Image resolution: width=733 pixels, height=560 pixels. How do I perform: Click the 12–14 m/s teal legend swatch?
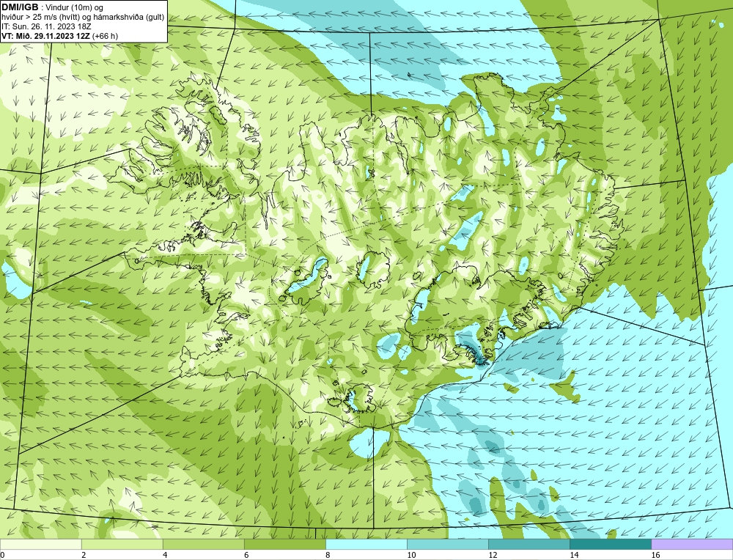point(528,544)
